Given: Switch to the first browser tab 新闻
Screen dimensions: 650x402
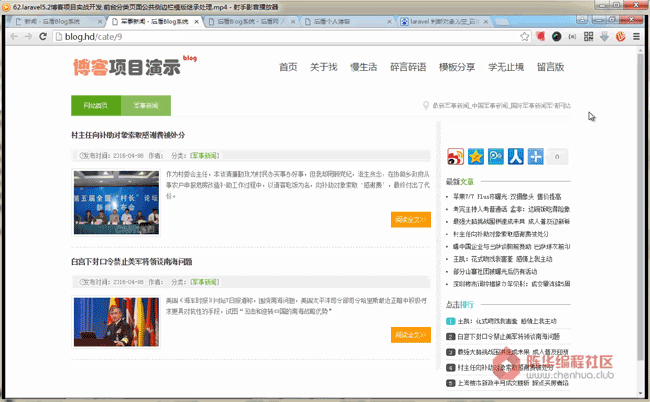Looking at the screenshot, I should [56, 22].
